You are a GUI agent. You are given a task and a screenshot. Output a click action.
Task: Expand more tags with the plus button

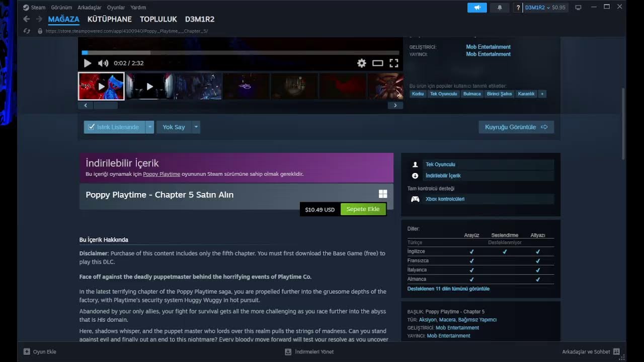(x=542, y=94)
